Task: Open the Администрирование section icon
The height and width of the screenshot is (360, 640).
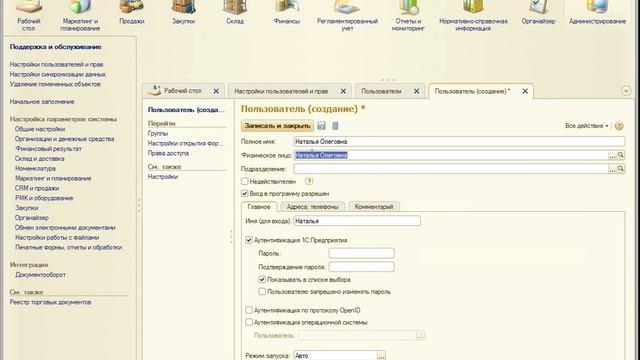Action: pyautogui.click(x=597, y=7)
